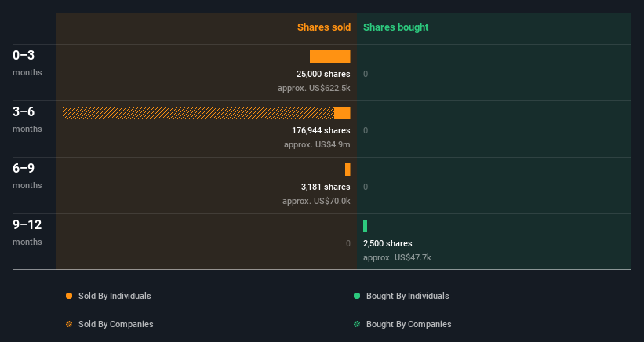This screenshot has width=644, height=342.
Task: Click the hatched 'Sold By Companies' legend dot
Action: 69,324
